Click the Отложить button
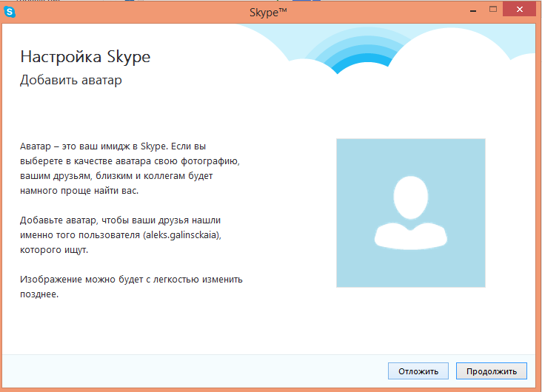 [x=418, y=371]
